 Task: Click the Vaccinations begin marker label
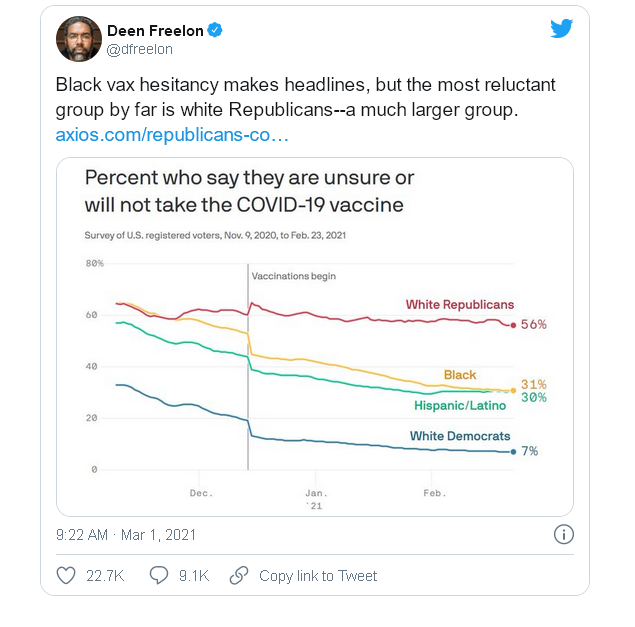(x=293, y=276)
